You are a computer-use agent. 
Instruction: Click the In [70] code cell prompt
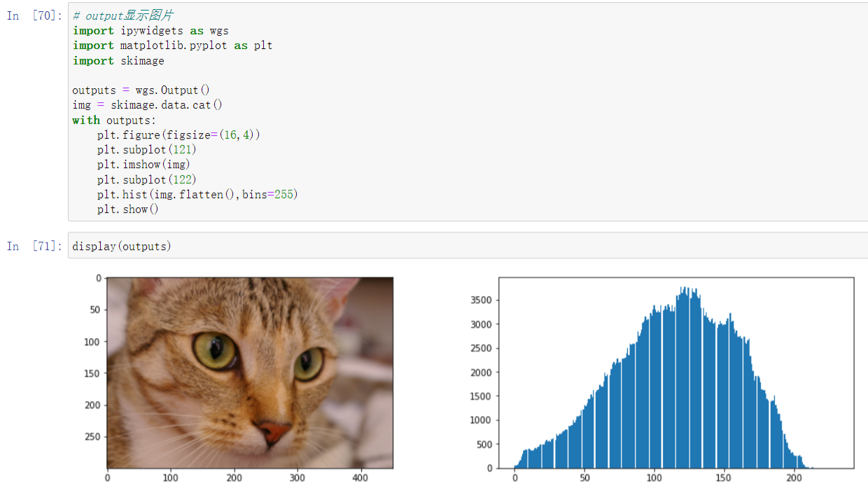click(34, 16)
